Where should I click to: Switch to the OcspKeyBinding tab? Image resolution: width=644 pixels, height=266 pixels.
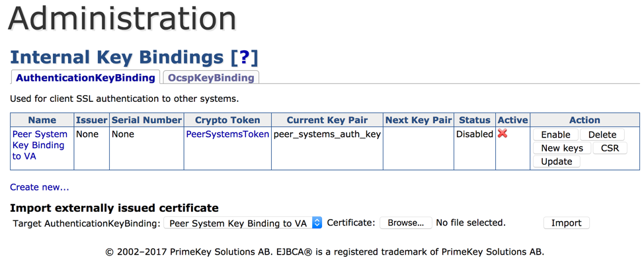(x=211, y=77)
